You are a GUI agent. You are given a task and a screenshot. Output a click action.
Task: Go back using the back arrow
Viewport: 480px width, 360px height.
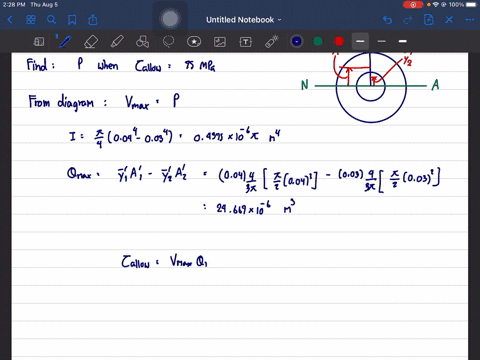[10, 20]
